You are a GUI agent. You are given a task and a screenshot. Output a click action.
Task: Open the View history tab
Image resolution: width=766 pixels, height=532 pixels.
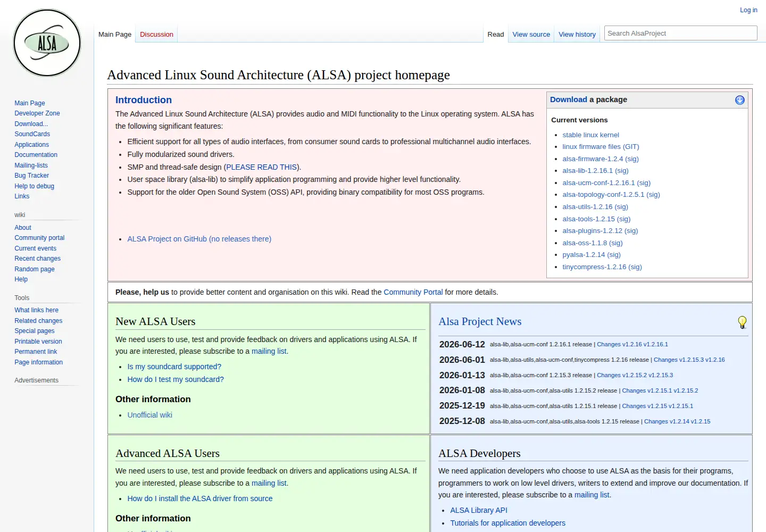(577, 35)
